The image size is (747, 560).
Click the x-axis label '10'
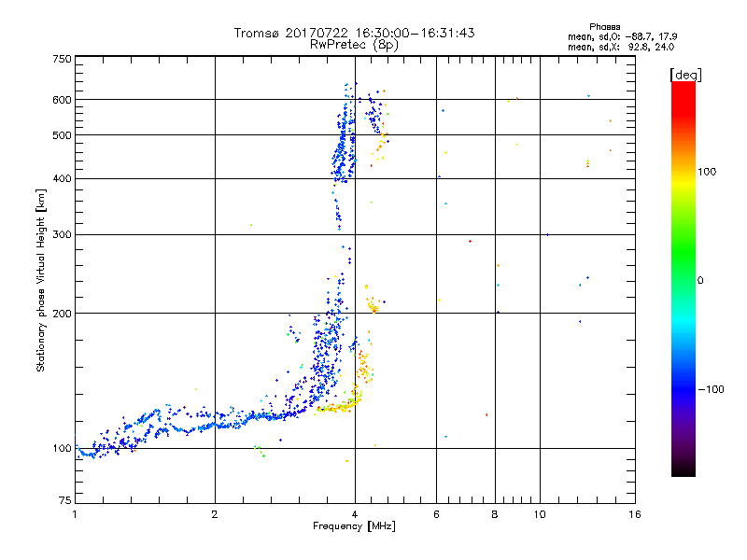(x=540, y=514)
